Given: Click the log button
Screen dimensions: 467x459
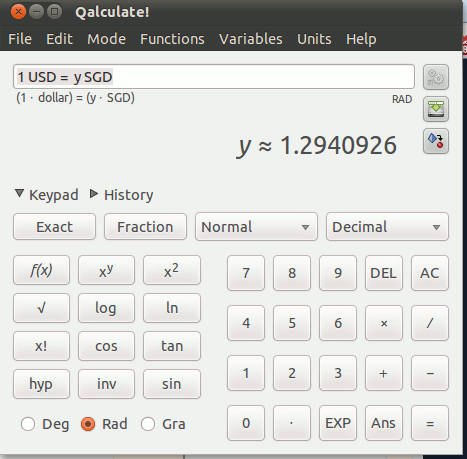Looking at the screenshot, I should click(x=106, y=308).
